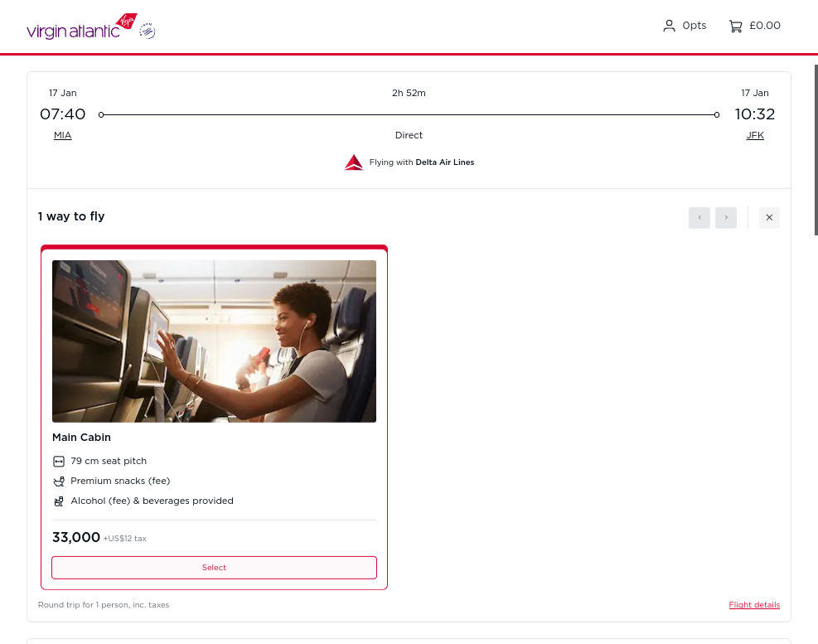Click 'Alcohol (fee) & beverages provided' text
This screenshot has width=818, height=644.
click(152, 501)
